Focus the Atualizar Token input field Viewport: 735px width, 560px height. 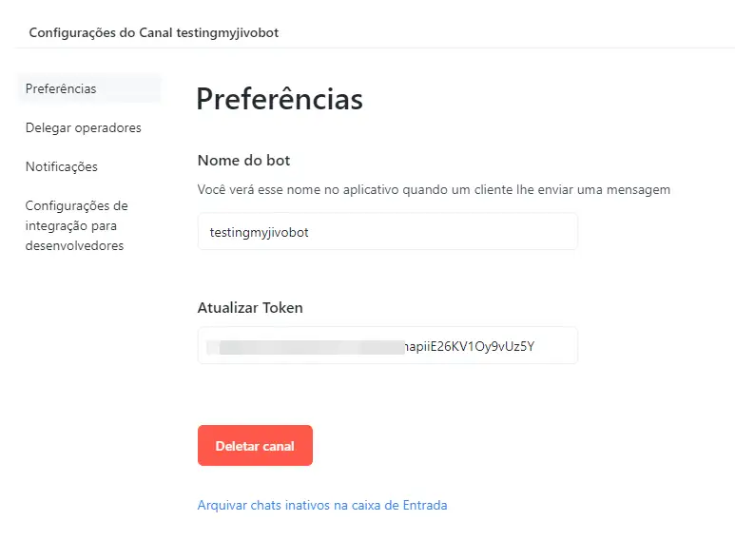tap(387, 345)
